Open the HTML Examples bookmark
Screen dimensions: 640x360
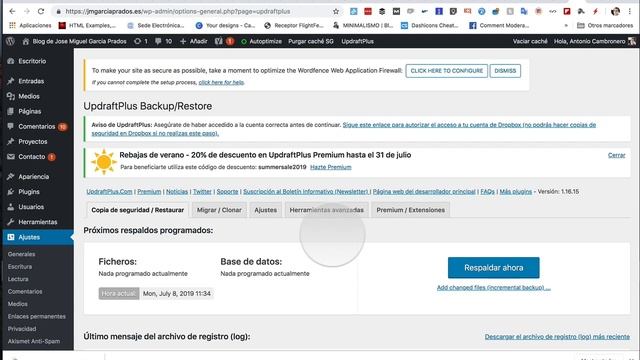[x=87, y=25]
